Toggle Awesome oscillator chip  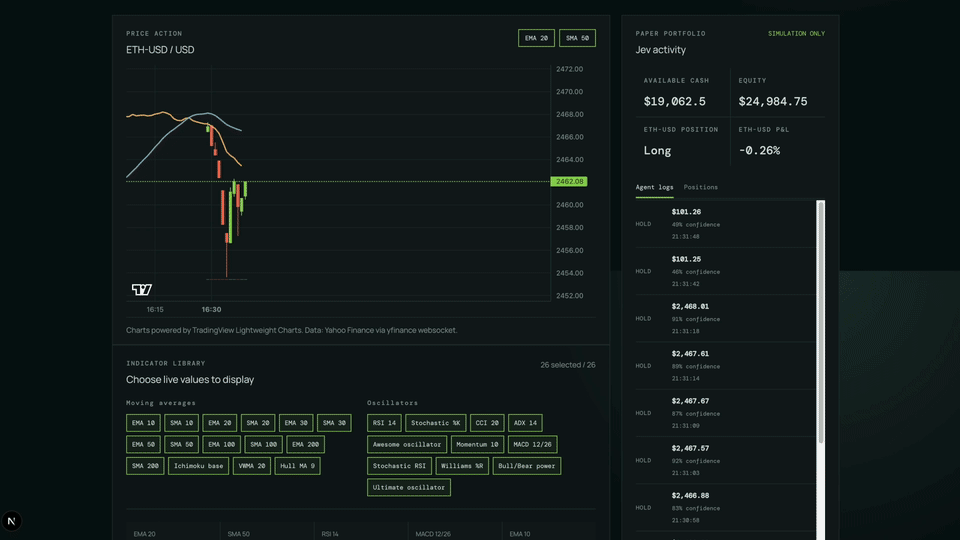[x=407, y=444]
